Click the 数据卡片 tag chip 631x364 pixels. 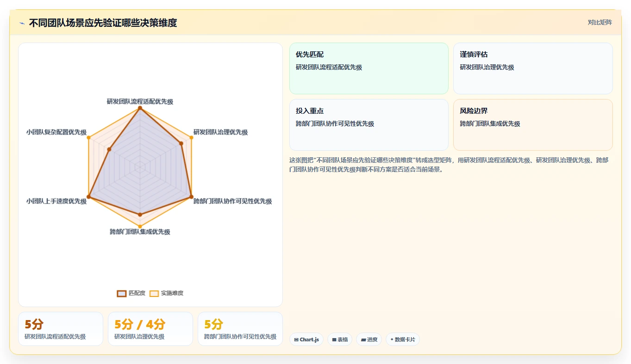(x=403, y=339)
